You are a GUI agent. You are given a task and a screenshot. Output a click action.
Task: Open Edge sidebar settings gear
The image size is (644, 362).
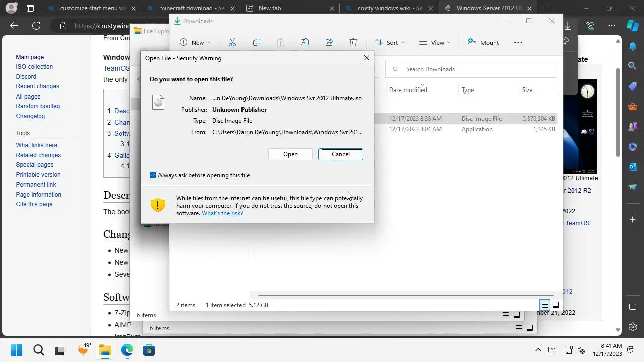click(633, 326)
